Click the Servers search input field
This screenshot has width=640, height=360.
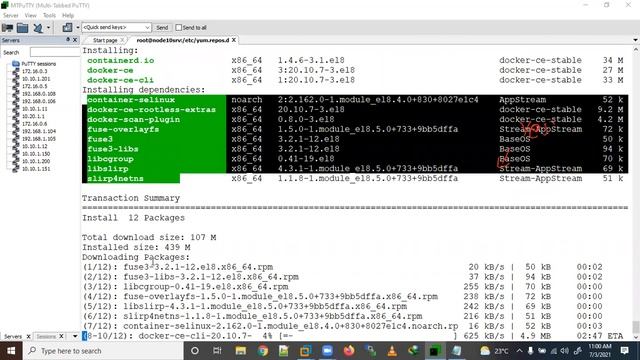55,52
